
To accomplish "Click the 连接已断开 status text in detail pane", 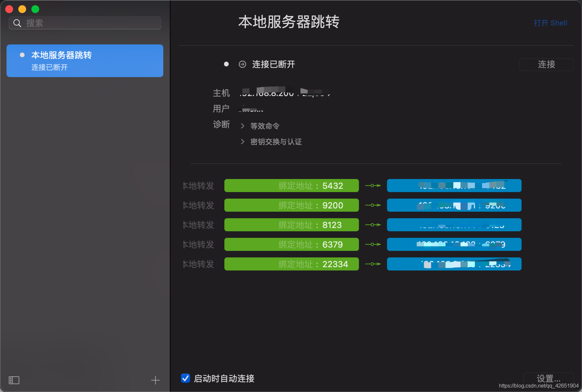I will point(274,64).
